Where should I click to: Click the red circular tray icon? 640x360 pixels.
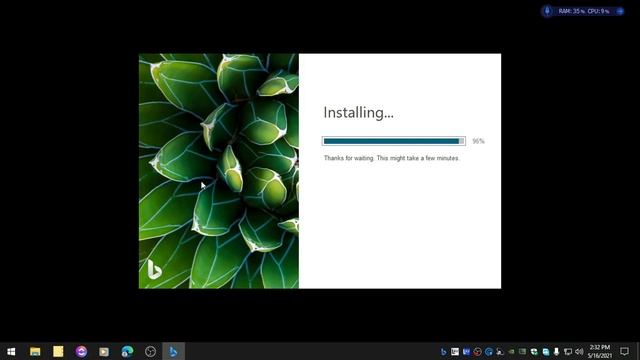477,352
